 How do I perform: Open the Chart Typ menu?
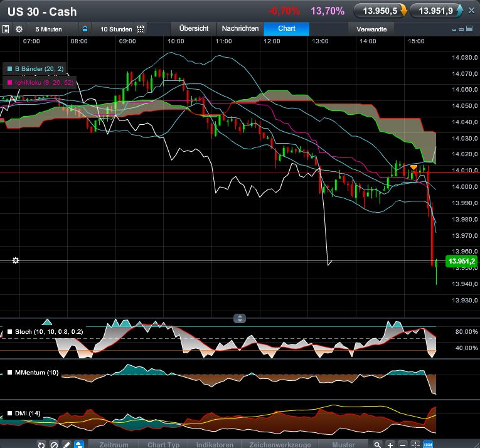click(x=164, y=445)
